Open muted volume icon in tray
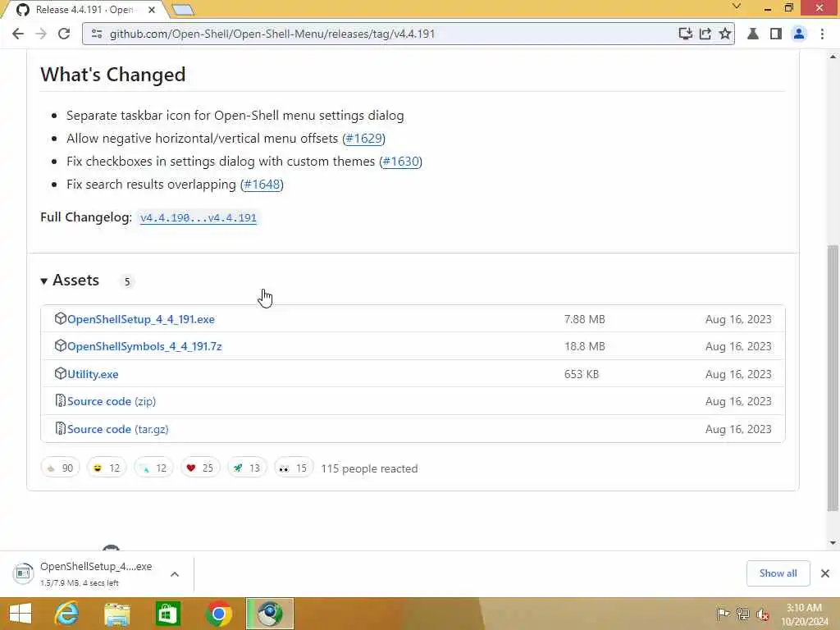 [x=762, y=614]
